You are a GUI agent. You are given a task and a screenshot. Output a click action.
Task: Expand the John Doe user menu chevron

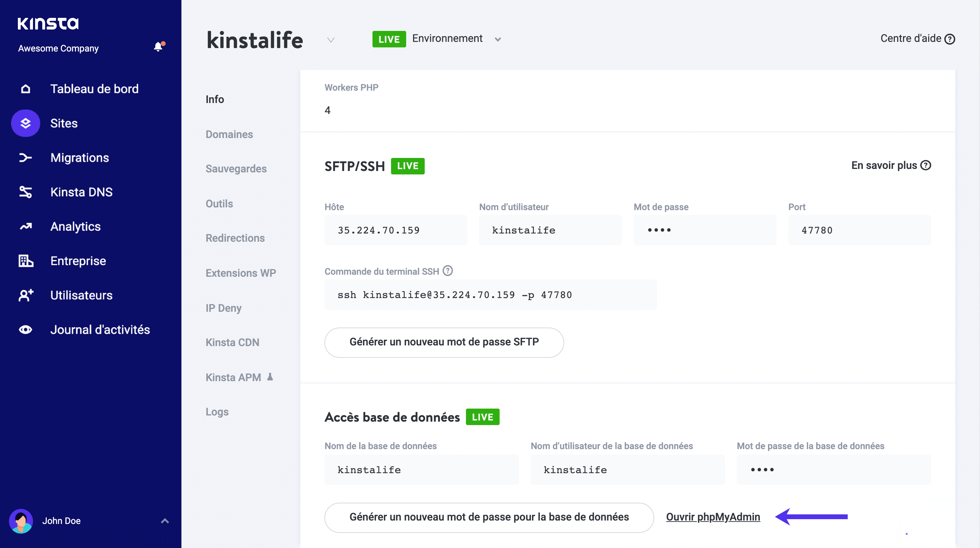(x=165, y=521)
